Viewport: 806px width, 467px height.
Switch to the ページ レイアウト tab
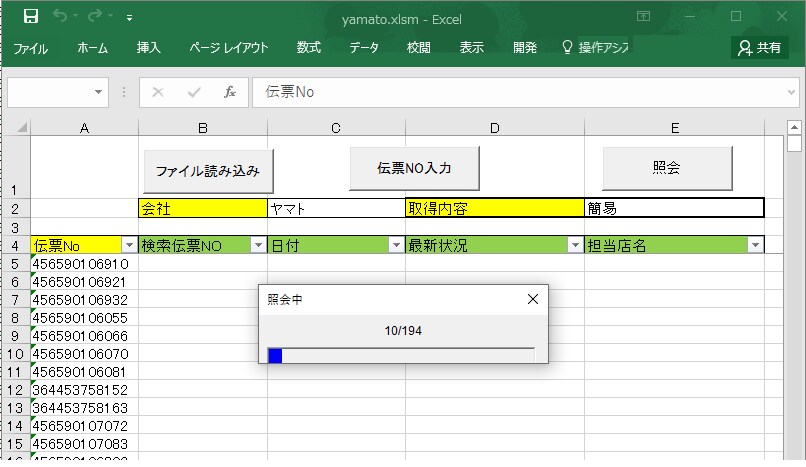point(228,48)
